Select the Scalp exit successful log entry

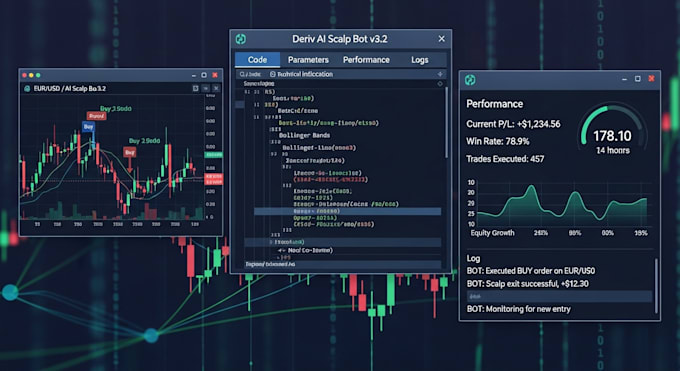click(x=528, y=284)
